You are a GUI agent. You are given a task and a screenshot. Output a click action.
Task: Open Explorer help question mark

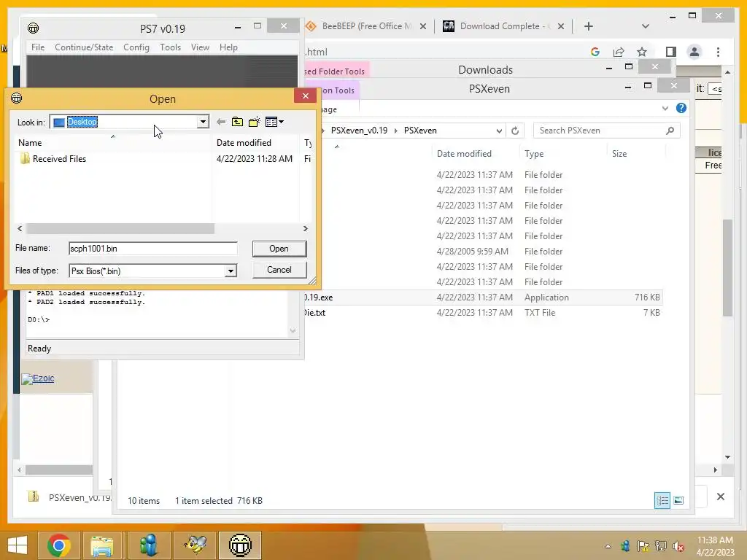click(681, 108)
